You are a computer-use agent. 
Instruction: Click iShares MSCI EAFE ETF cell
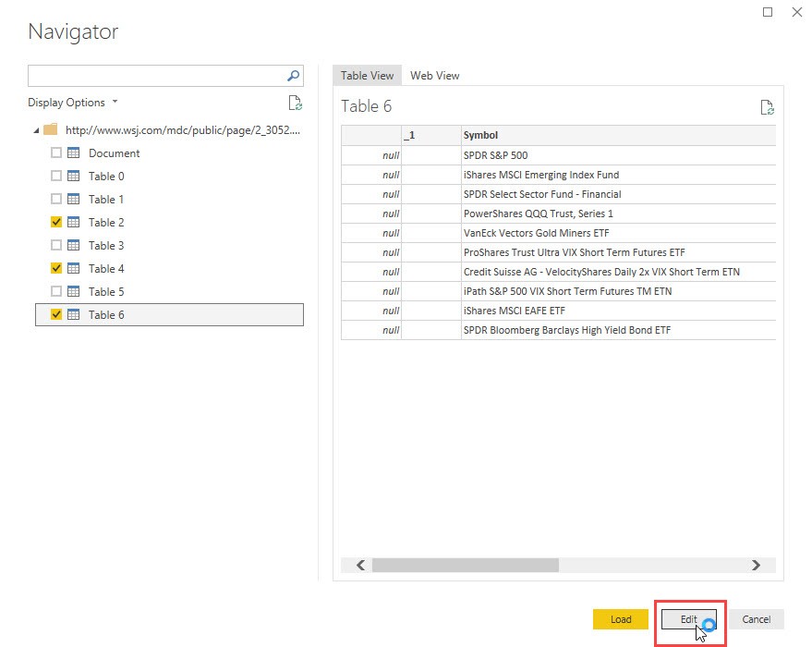pos(618,311)
